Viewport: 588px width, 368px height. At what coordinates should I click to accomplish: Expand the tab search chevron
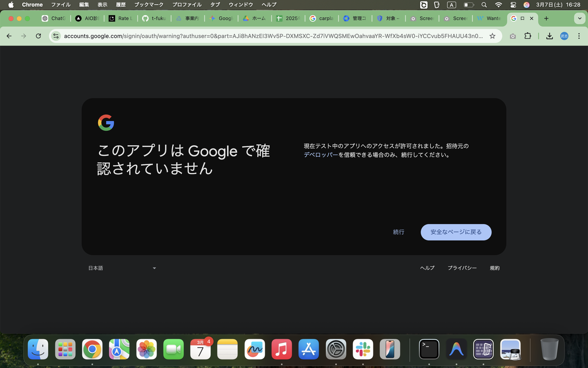point(579,18)
